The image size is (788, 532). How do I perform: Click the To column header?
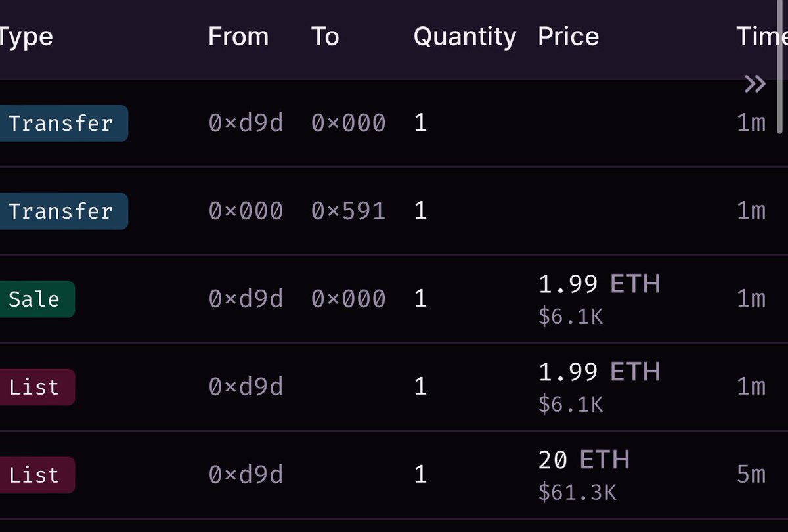(x=325, y=37)
